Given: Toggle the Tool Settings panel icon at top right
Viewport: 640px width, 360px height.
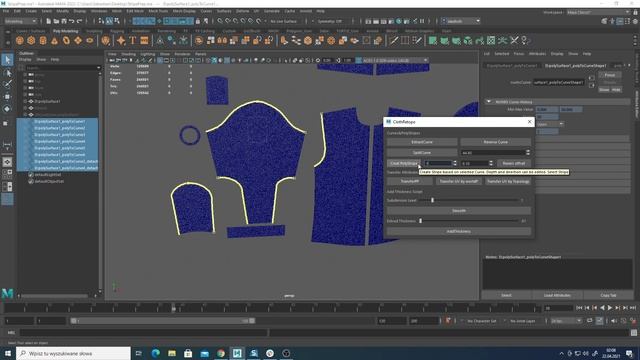Looking at the screenshot, I should (x=627, y=21).
